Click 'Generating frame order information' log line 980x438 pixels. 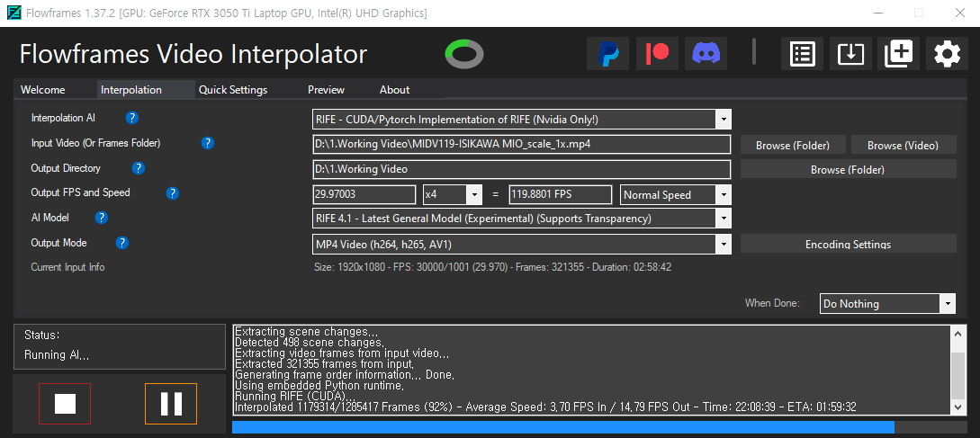345,375
